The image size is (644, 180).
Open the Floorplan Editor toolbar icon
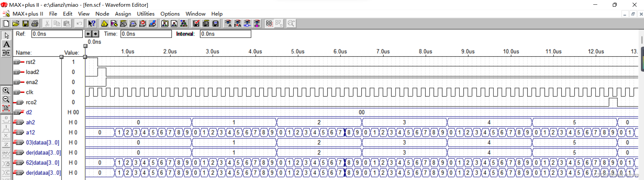click(x=114, y=24)
